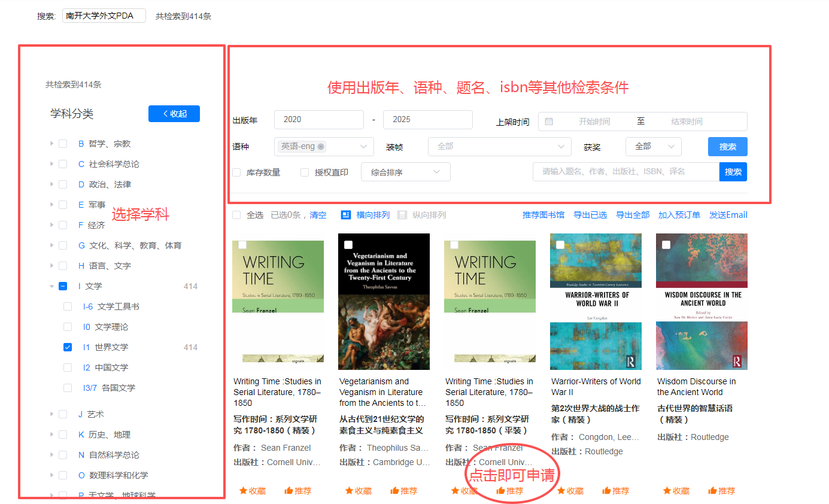Open the Warrior-Writers of World War II cover

click(x=596, y=302)
